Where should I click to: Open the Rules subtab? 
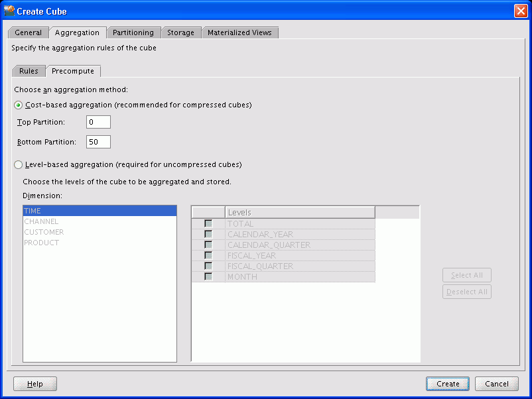pos(29,70)
